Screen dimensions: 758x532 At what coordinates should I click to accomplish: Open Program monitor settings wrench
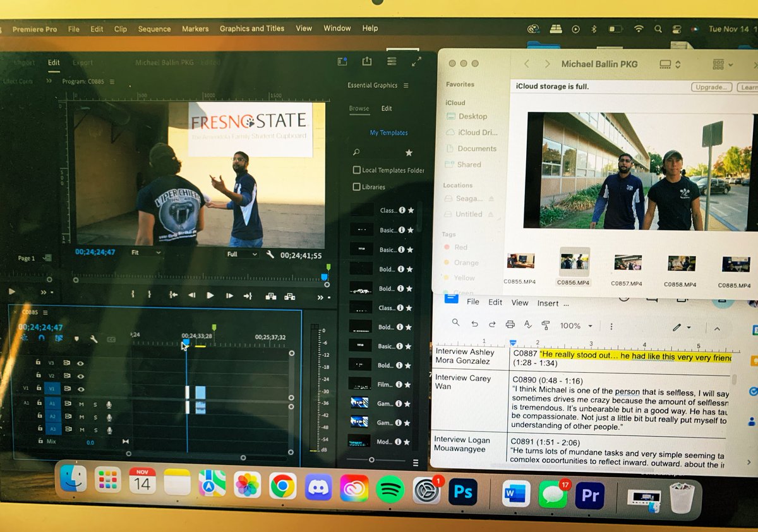click(x=270, y=254)
